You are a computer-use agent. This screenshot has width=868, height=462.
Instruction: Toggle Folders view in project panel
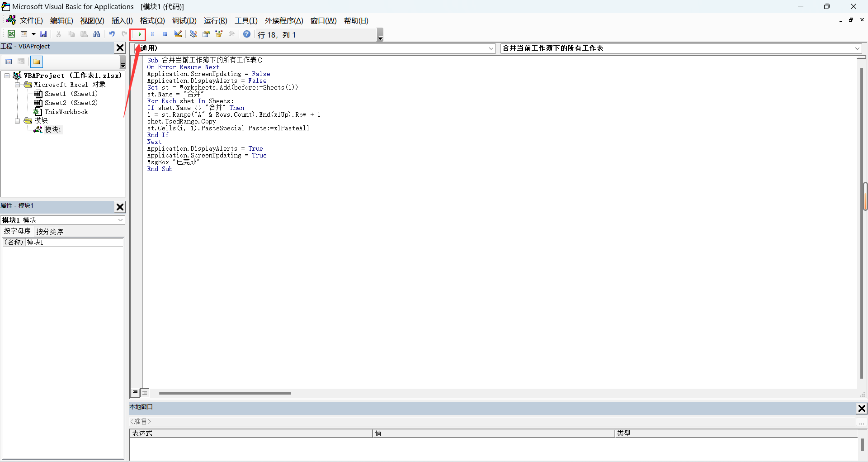pyautogui.click(x=37, y=62)
